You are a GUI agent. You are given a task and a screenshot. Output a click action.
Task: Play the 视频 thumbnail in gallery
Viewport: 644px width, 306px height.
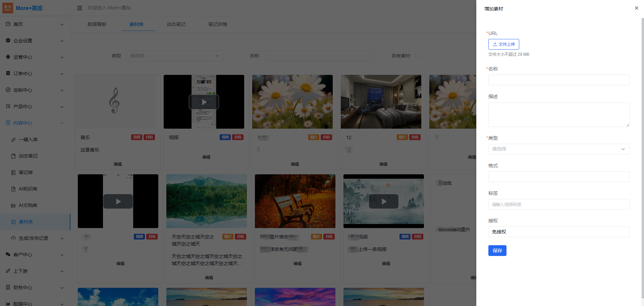point(204,102)
